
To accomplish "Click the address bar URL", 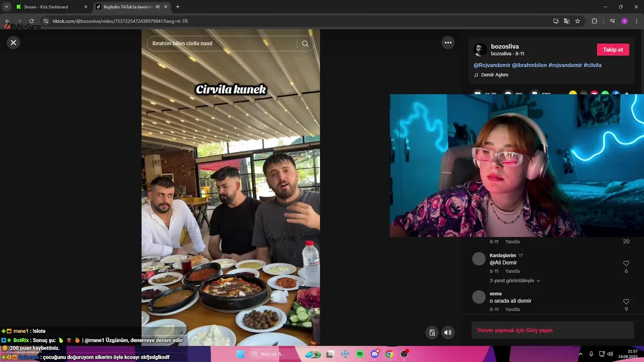I will click(120, 21).
